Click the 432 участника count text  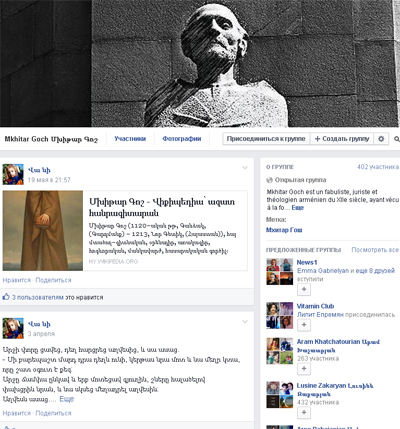tap(318, 402)
